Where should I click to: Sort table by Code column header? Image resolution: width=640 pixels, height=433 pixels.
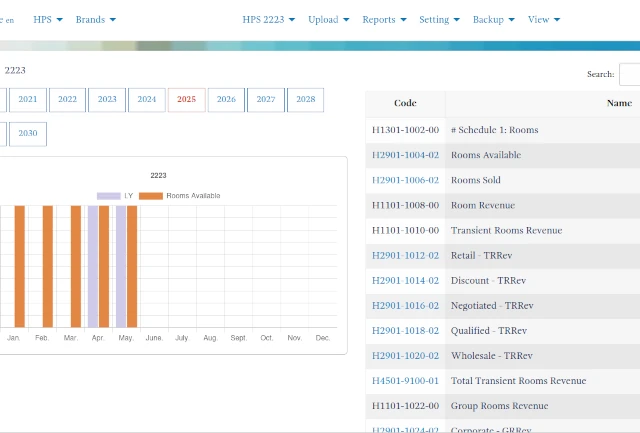pos(405,103)
